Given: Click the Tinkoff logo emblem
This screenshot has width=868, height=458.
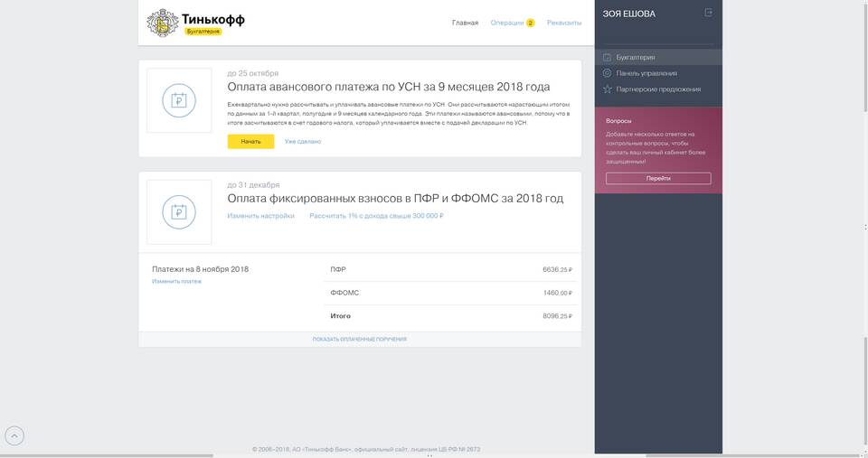Looking at the screenshot, I should (163, 23).
